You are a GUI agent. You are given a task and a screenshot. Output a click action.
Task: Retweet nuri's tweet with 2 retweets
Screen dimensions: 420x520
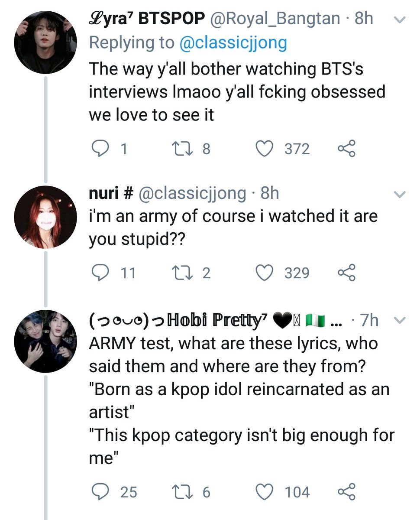(181, 273)
